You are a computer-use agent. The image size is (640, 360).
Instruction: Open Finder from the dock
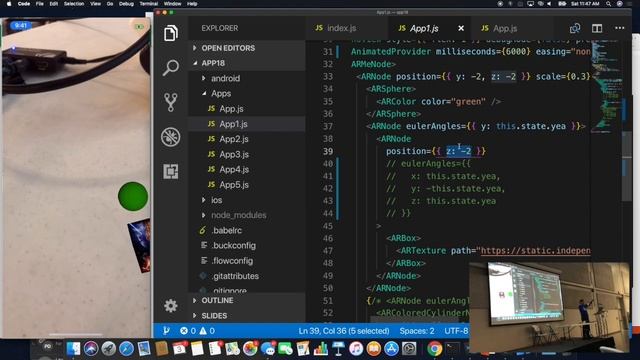(x=73, y=349)
